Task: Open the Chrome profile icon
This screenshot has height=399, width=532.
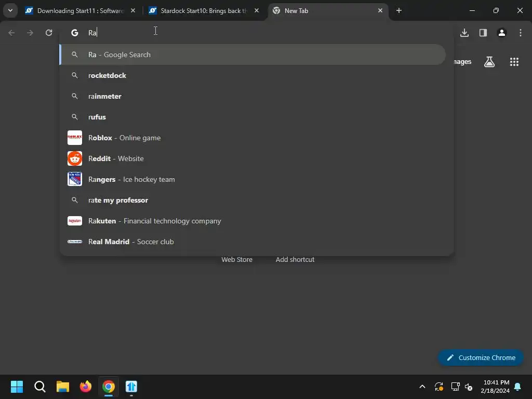Action: 502,33
